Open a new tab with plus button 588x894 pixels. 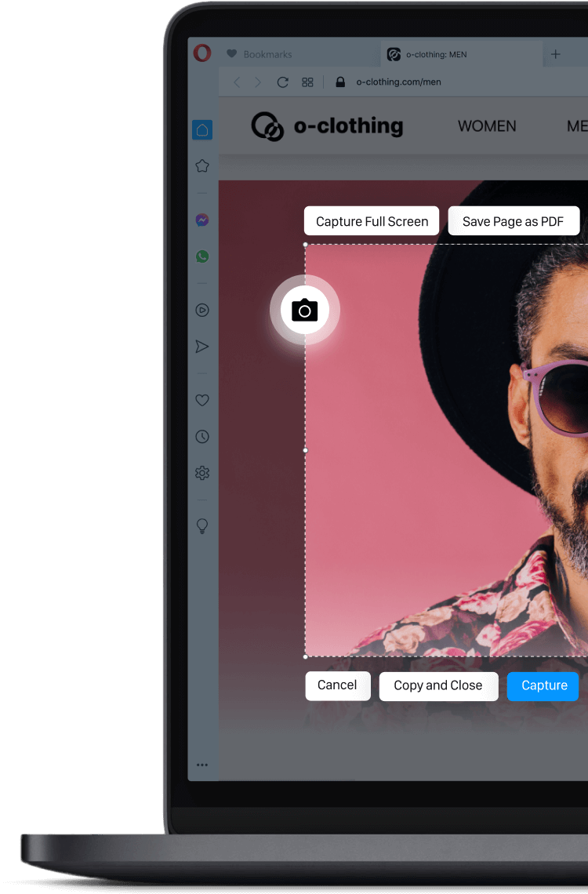point(555,54)
